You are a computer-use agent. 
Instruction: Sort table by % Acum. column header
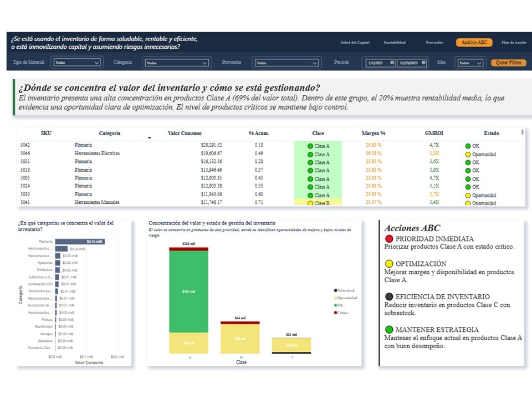point(259,134)
